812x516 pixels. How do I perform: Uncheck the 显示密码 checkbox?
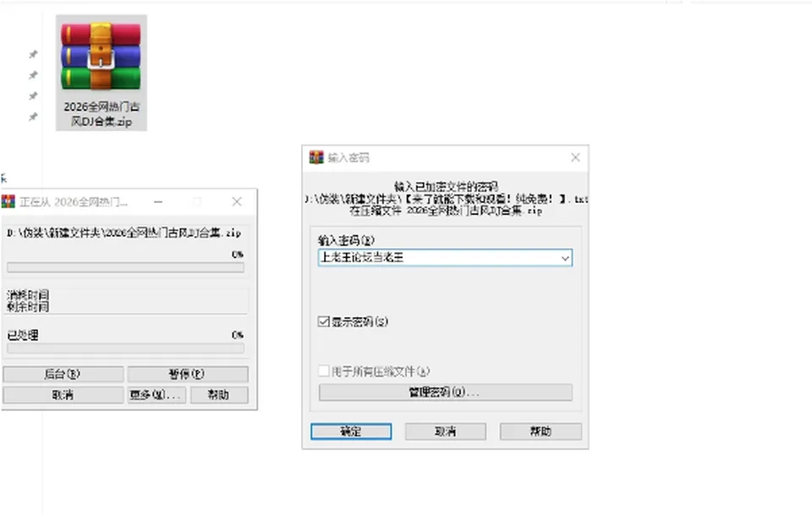(324, 321)
